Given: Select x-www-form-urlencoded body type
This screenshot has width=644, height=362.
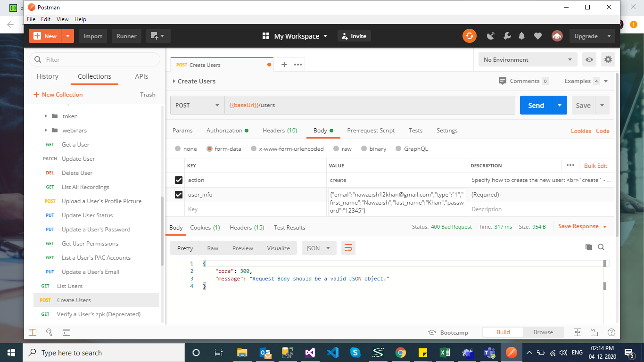Looking at the screenshot, I should (254, 148).
